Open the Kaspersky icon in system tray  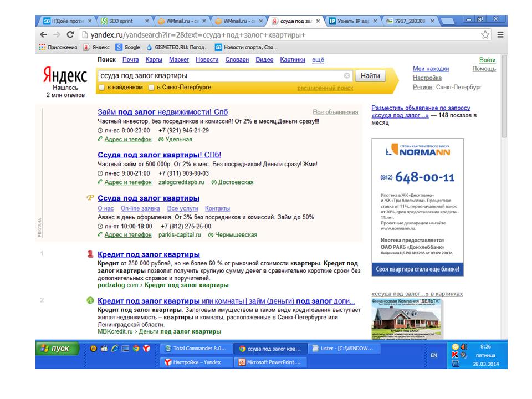coord(455,355)
